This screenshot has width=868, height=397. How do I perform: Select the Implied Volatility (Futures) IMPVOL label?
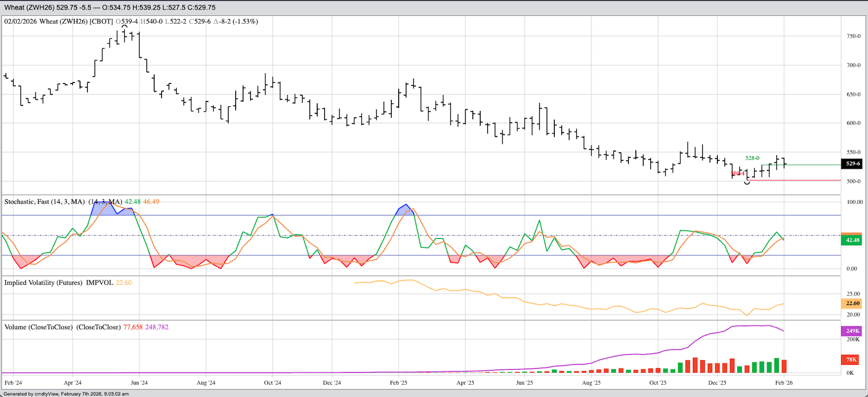59,283
